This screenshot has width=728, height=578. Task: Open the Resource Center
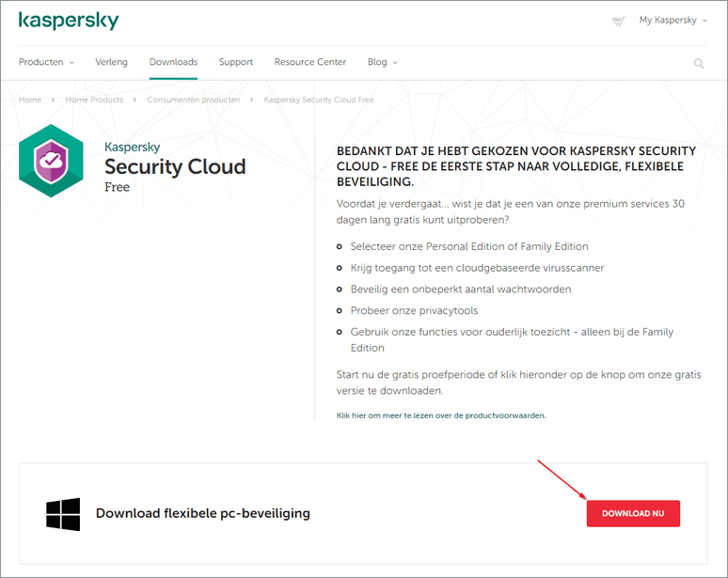tap(310, 62)
